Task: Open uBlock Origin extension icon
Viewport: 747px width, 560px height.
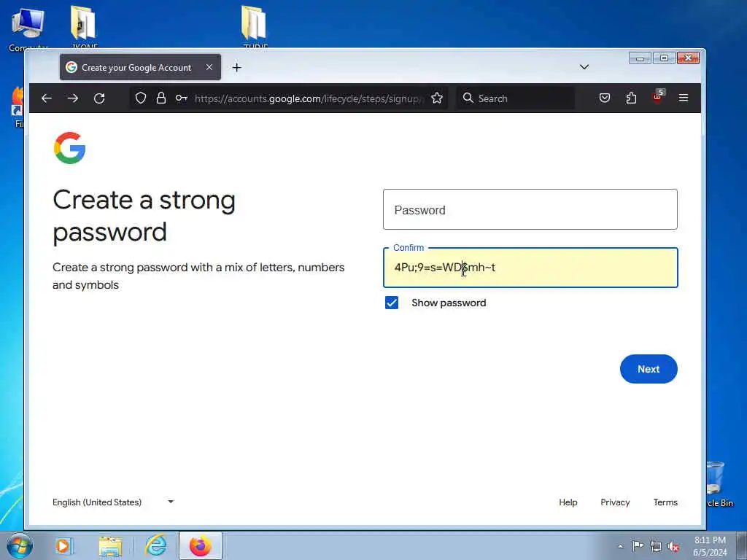Action: [658, 97]
